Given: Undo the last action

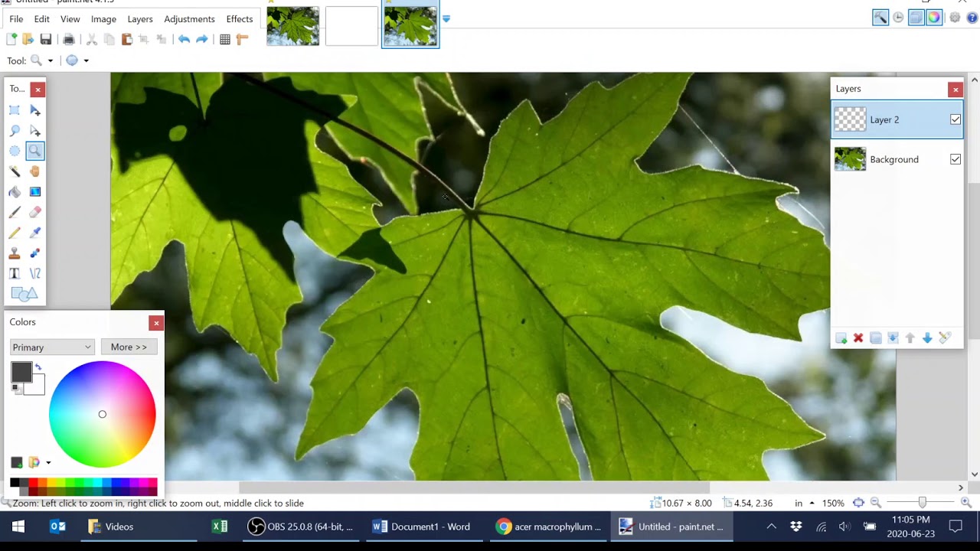Looking at the screenshot, I should [x=184, y=39].
